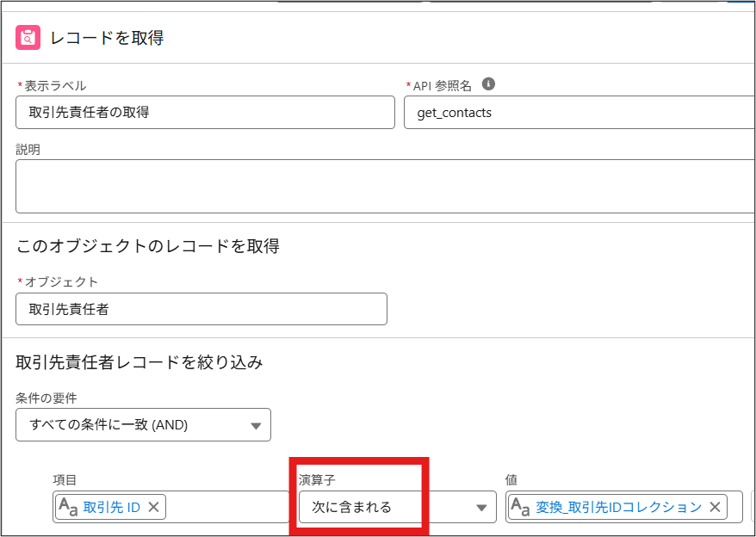
Task: Remove the 取引先 ID pill with its X
Action: point(154,507)
